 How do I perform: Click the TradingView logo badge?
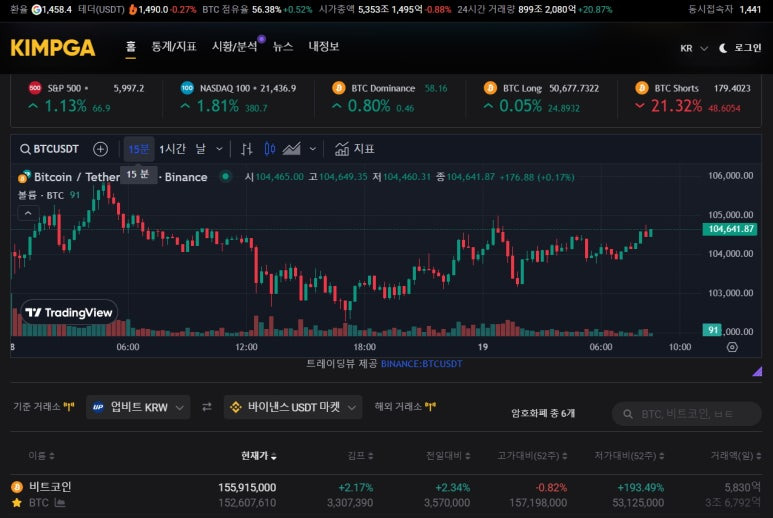69,312
